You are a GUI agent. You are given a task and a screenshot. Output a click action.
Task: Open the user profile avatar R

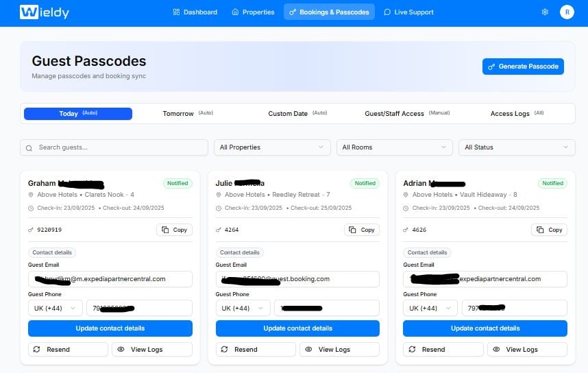567,12
